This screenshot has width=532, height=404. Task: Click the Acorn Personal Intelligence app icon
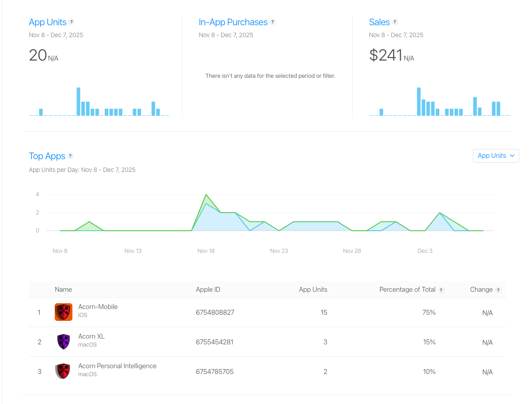coord(64,371)
